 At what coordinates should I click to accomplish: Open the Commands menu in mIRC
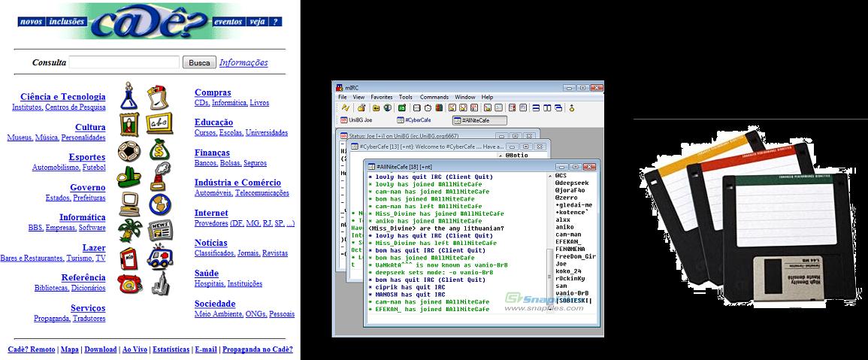click(x=434, y=97)
